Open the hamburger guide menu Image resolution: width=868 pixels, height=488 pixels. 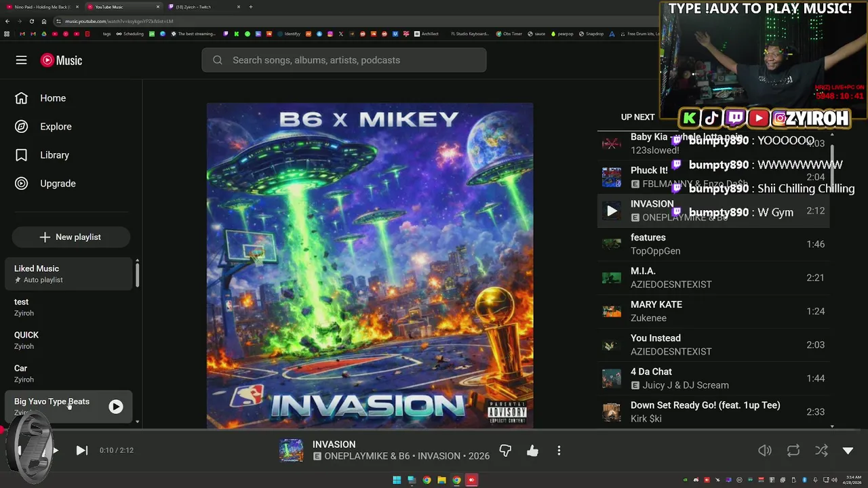coord(21,60)
